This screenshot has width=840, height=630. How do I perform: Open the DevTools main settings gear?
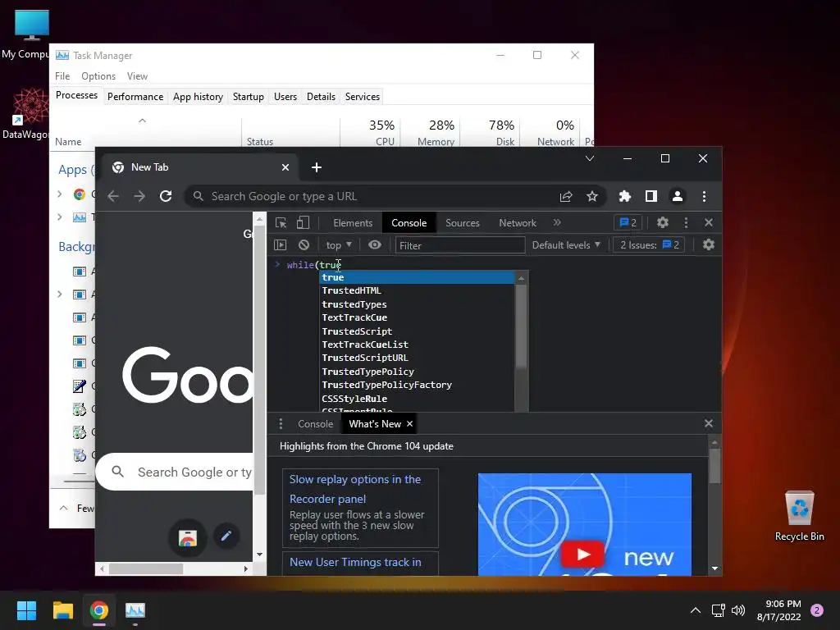point(663,222)
